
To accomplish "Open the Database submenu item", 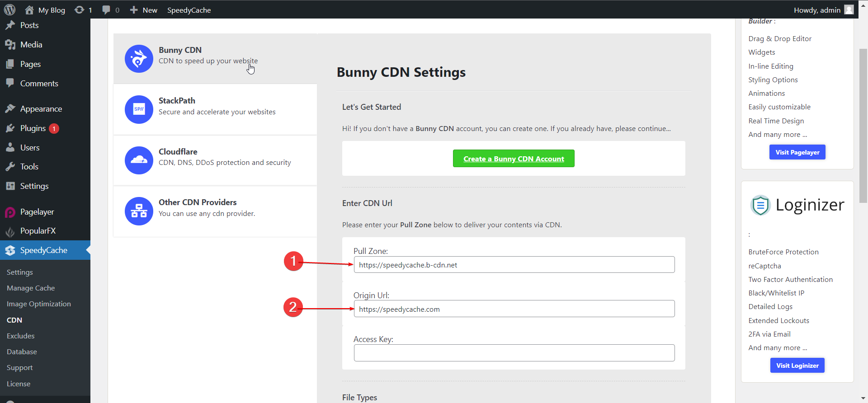I will pos(22,352).
